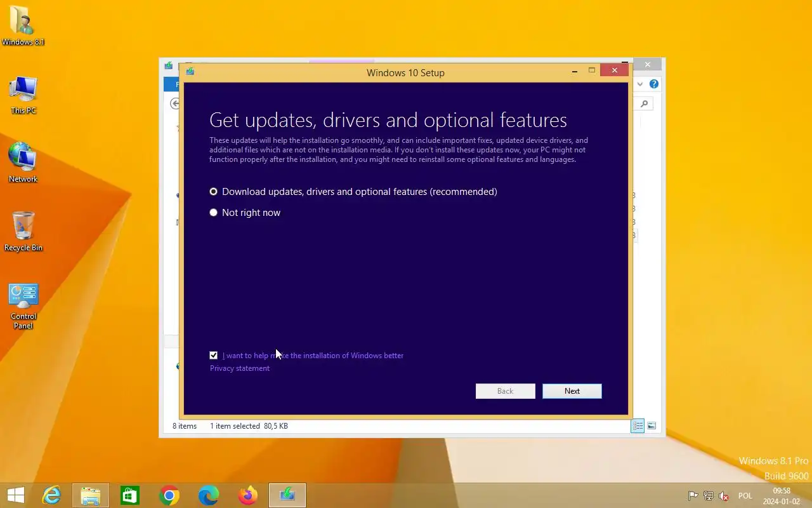812x508 pixels.
Task: Click the Windows 10 Setup title icon
Action: pos(190,72)
